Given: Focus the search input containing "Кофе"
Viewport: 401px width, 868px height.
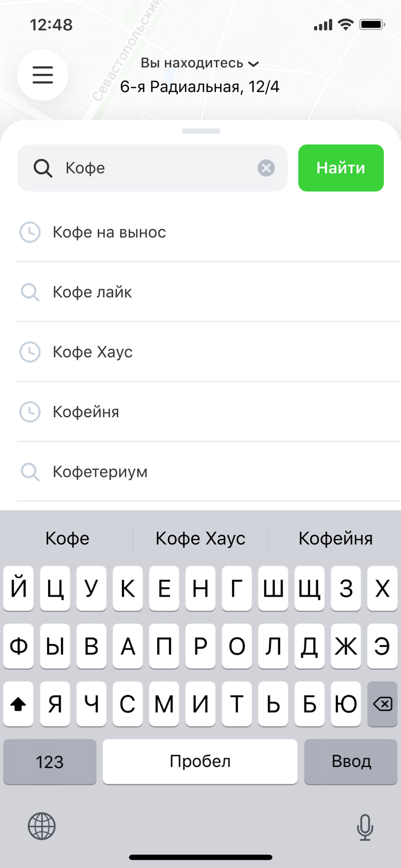Looking at the screenshot, I should [x=152, y=168].
